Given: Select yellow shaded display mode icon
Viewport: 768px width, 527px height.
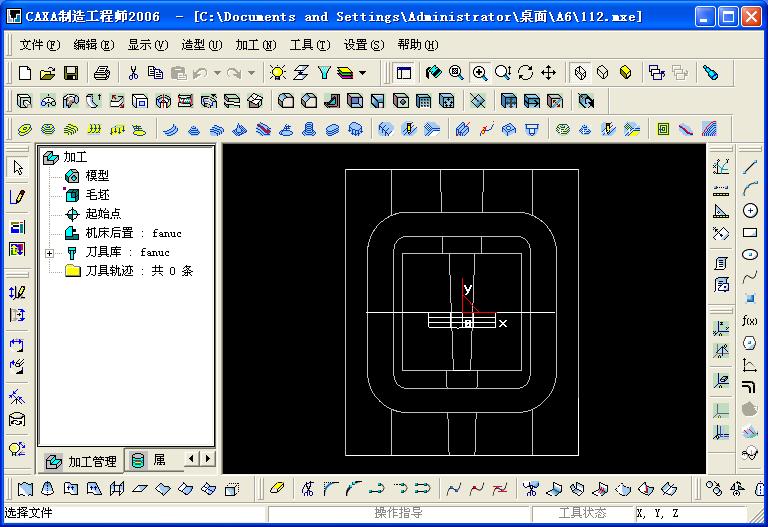Looking at the screenshot, I should [x=625, y=73].
